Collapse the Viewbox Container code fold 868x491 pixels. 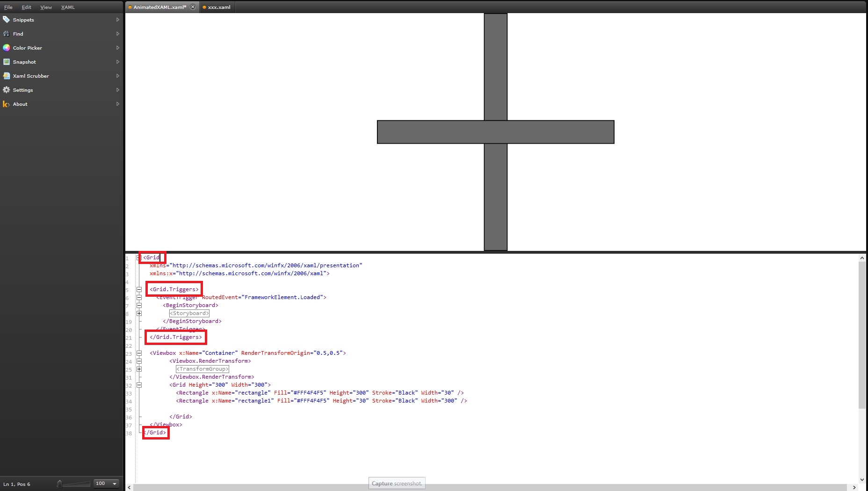pos(140,353)
